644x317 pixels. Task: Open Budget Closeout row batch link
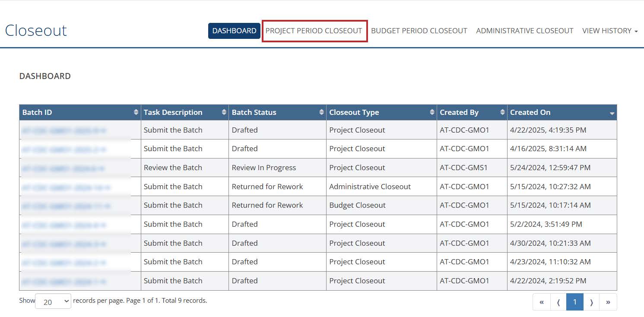click(x=65, y=206)
